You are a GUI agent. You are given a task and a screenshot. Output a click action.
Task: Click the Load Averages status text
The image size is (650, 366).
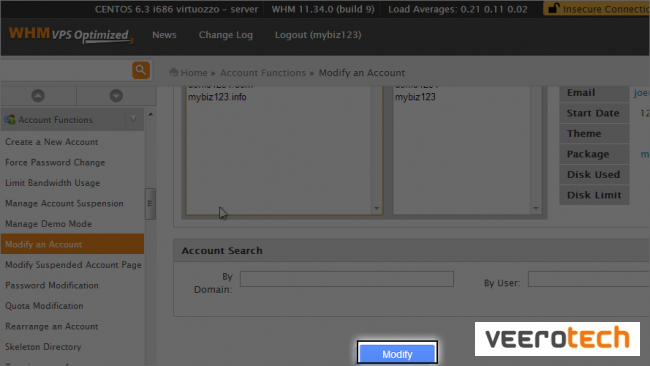point(458,9)
